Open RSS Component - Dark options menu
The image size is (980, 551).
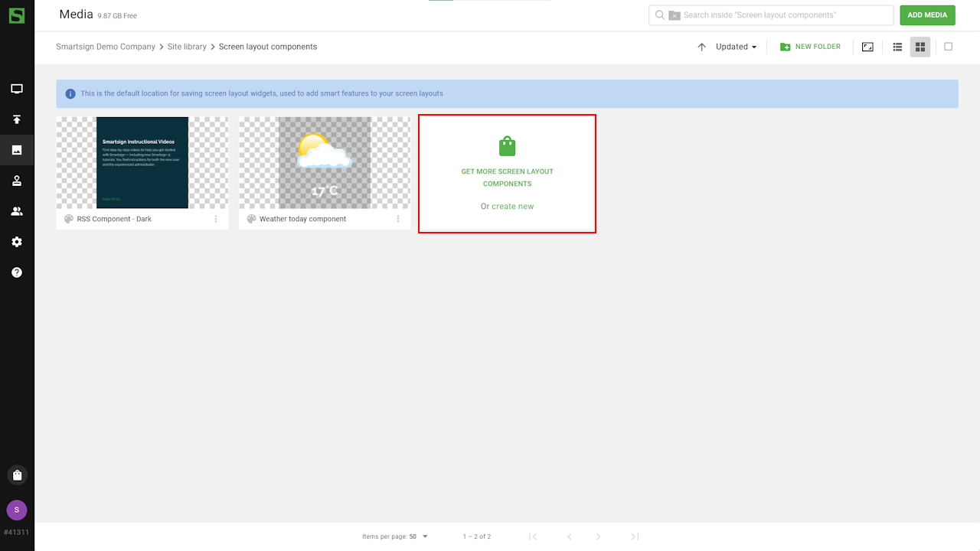point(216,219)
